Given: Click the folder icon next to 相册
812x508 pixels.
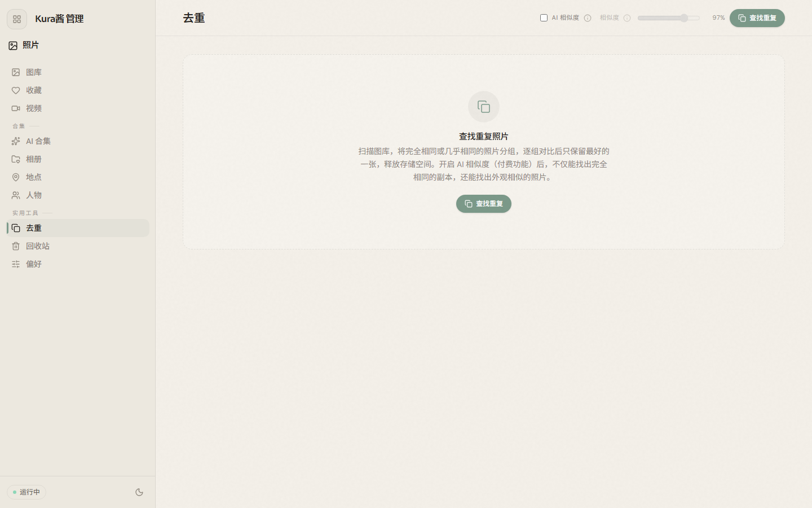Looking at the screenshot, I should click(16, 159).
